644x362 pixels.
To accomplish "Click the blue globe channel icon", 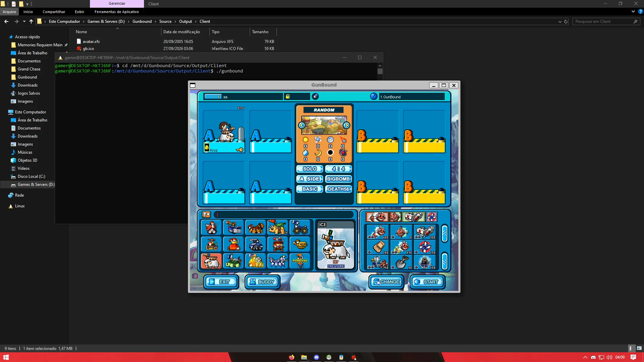I will point(374,97).
